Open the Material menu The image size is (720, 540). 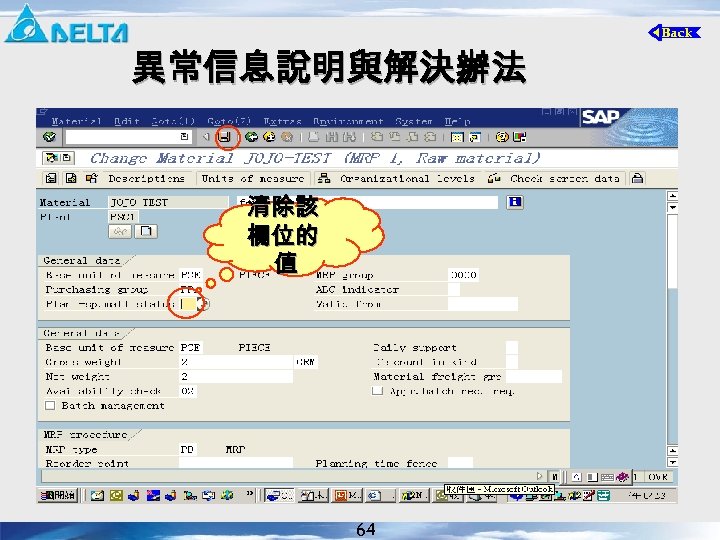click(x=76, y=121)
